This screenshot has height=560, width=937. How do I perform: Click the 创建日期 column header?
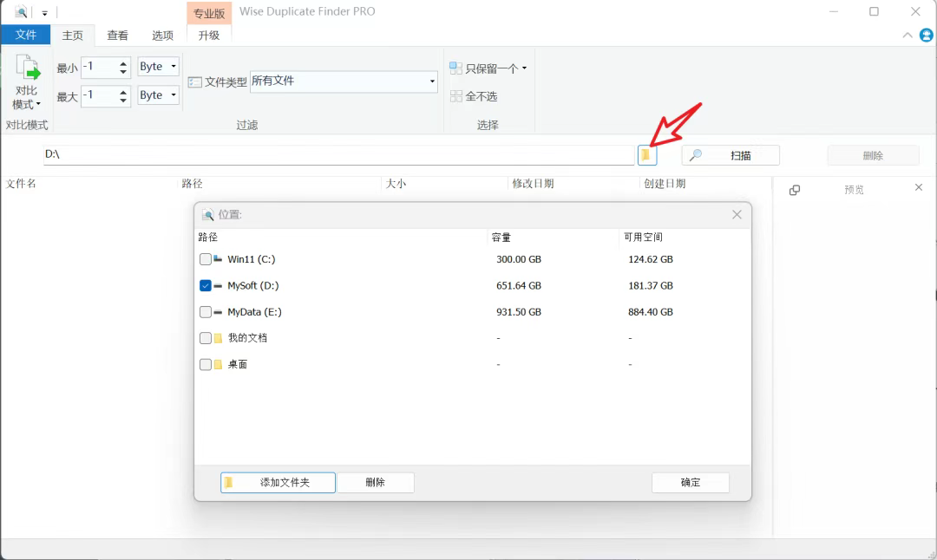(x=665, y=183)
